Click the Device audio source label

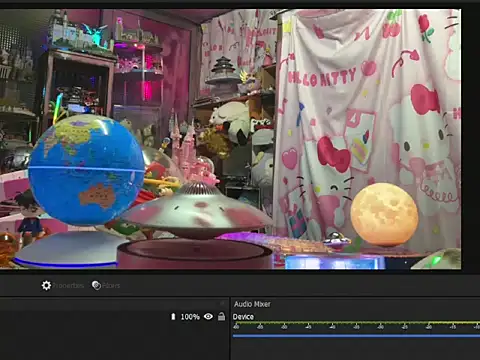click(243, 317)
